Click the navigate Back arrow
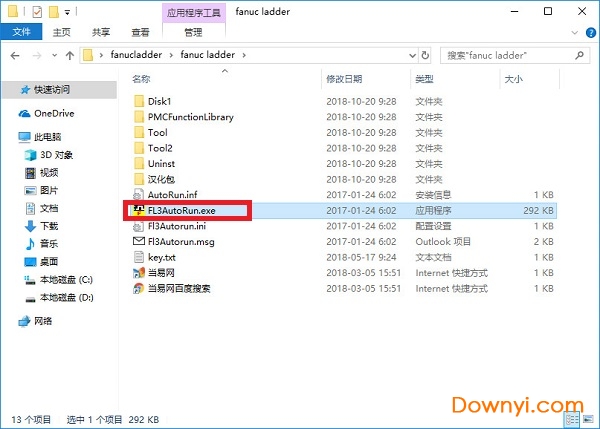This screenshot has height=429, width=600. [x=14, y=52]
